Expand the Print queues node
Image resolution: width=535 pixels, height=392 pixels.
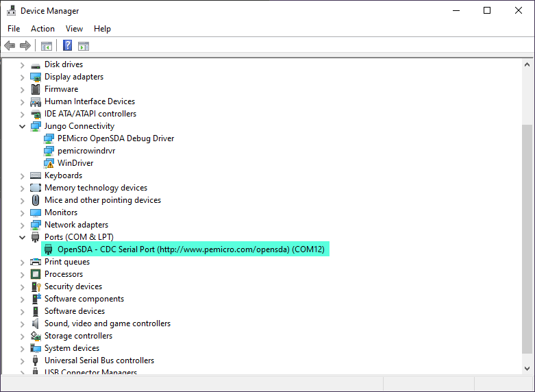22,262
